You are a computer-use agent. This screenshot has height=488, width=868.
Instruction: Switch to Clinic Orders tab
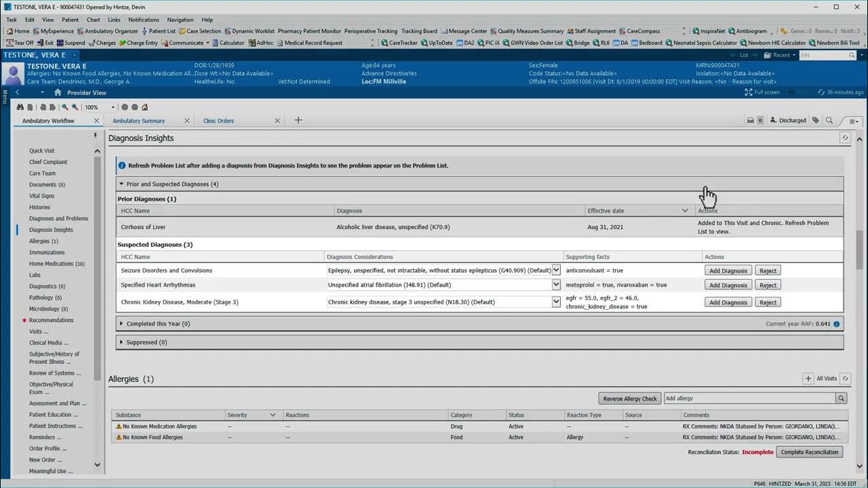click(218, 121)
